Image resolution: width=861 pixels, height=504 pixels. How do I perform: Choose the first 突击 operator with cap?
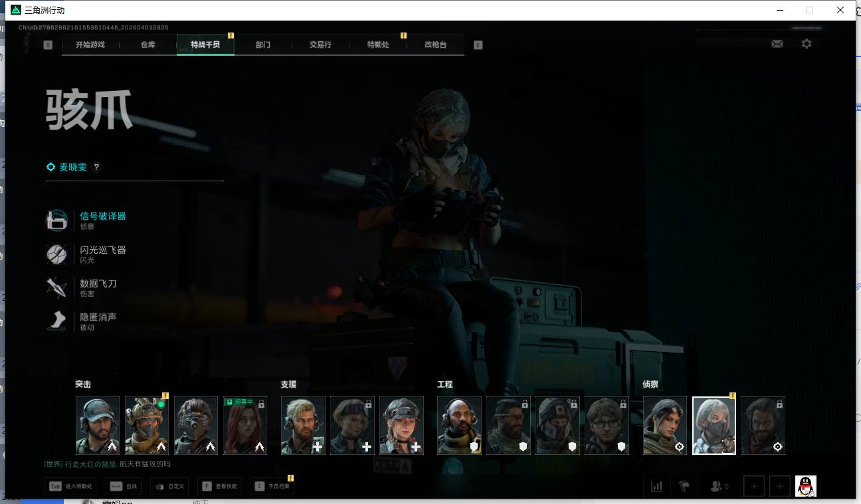98,426
